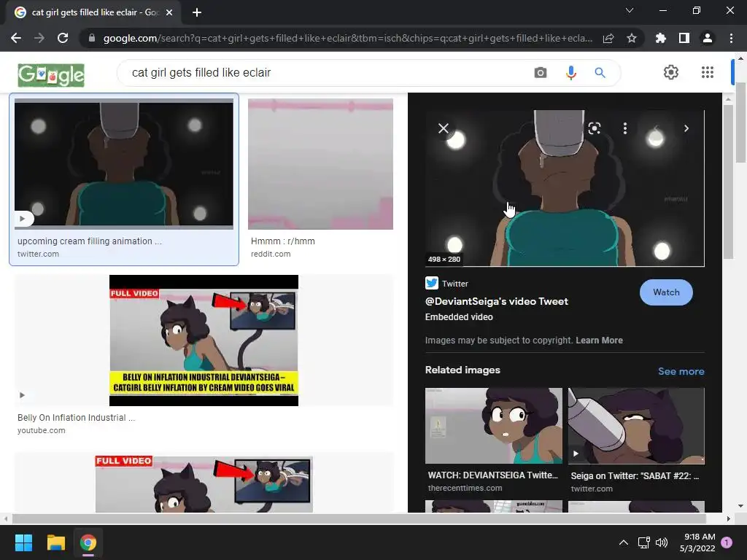This screenshot has width=747, height=560.
Task: Open the Windows Start menu
Action: click(23, 542)
